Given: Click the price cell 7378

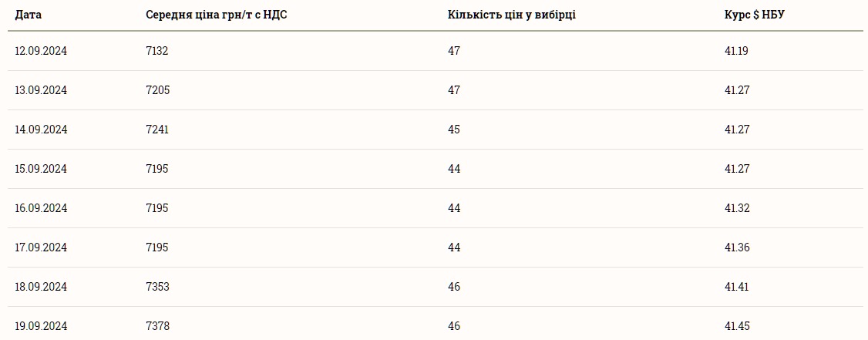Looking at the screenshot, I should point(157,326).
